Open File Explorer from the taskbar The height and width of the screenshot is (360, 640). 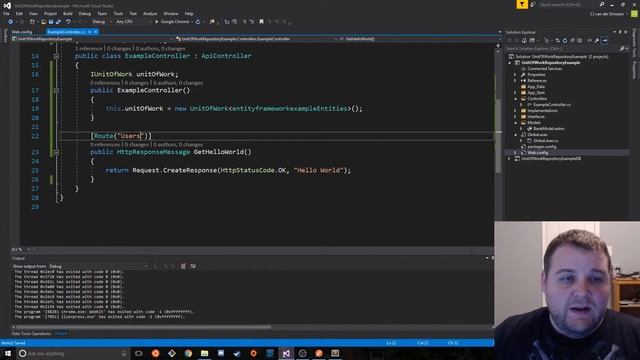click(x=204, y=353)
